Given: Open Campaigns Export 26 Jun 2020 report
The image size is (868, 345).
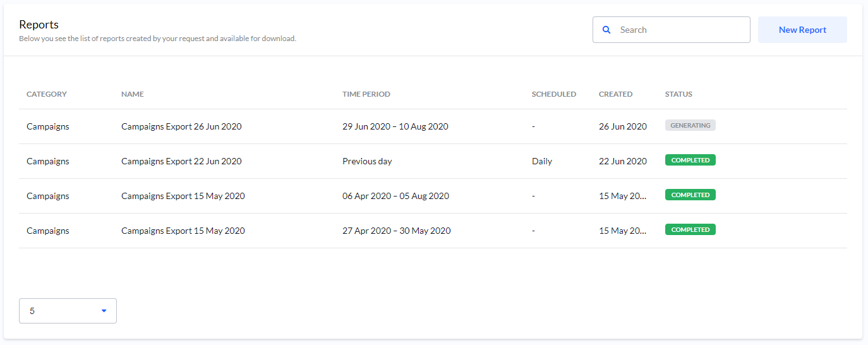Looking at the screenshot, I should click(181, 126).
